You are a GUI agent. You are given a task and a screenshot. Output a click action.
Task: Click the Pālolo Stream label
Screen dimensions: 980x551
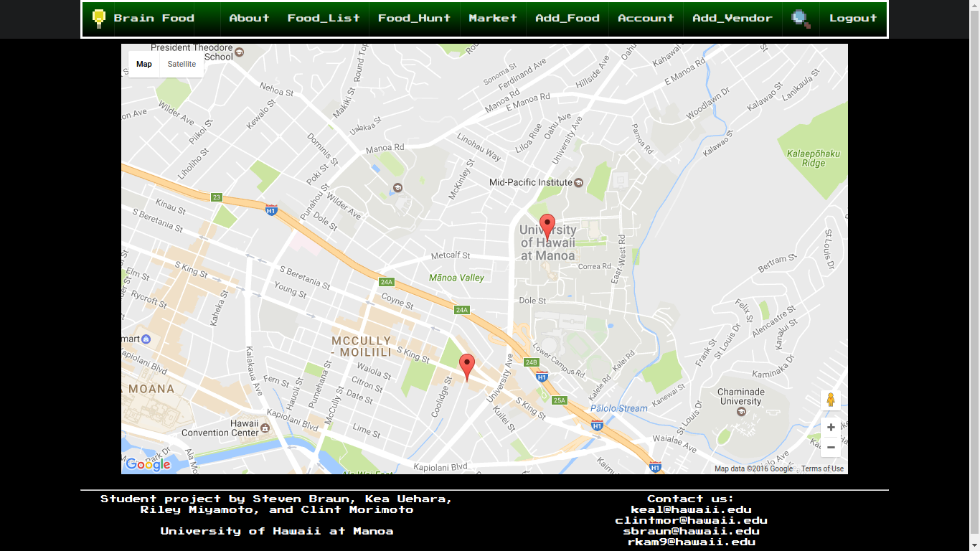pyautogui.click(x=618, y=408)
